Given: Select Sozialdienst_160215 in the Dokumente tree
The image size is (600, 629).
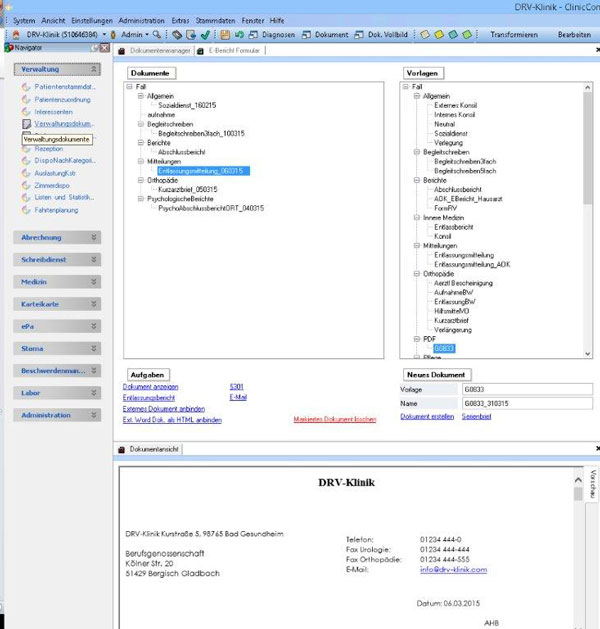Looking at the screenshot, I should [x=187, y=105].
